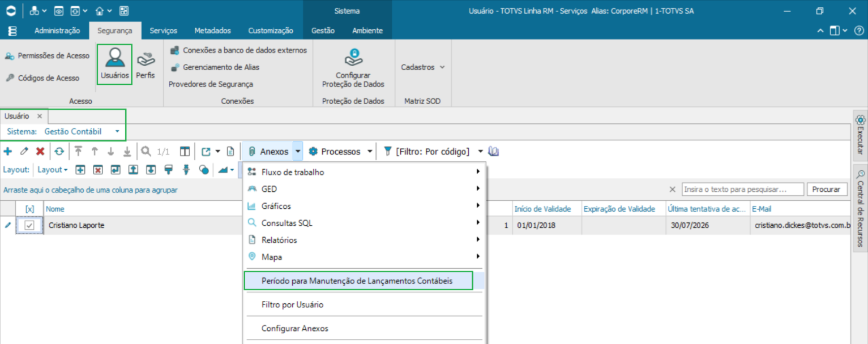This screenshot has height=344, width=868.
Task: Switch to the Metadados ribbon tab
Action: click(x=212, y=31)
